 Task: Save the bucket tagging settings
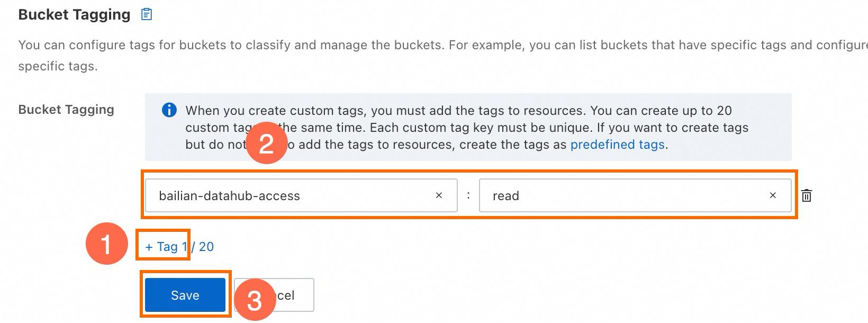(x=185, y=295)
